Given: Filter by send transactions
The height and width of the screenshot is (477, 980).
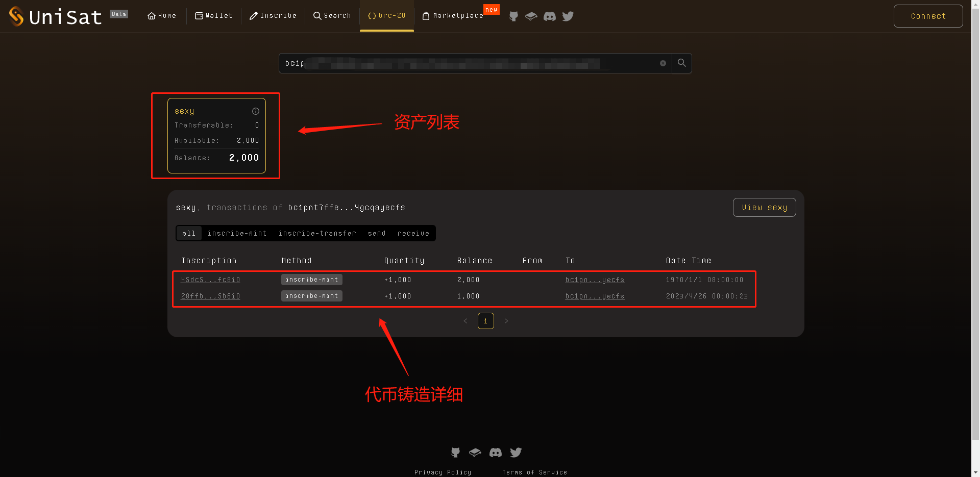Looking at the screenshot, I should point(377,233).
